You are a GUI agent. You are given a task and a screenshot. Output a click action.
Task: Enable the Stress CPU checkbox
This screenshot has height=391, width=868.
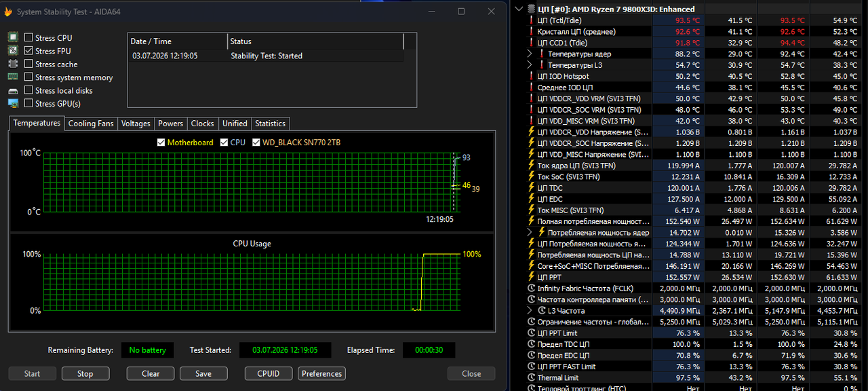pyautogui.click(x=28, y=38)
